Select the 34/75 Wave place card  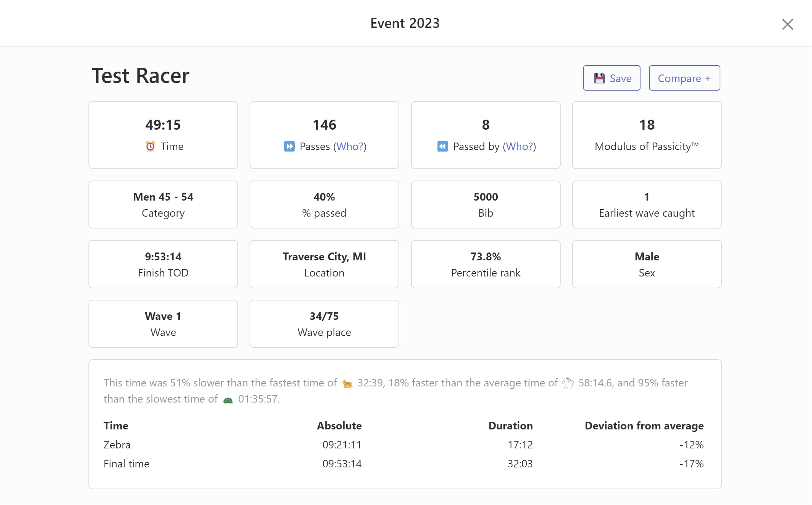pos(324,323)
